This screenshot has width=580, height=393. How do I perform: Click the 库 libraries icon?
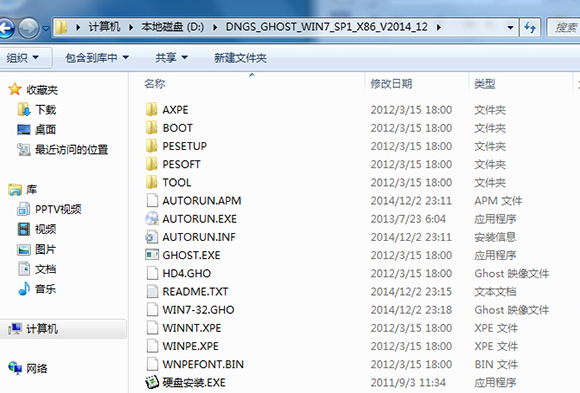click(x=15, y=189)
